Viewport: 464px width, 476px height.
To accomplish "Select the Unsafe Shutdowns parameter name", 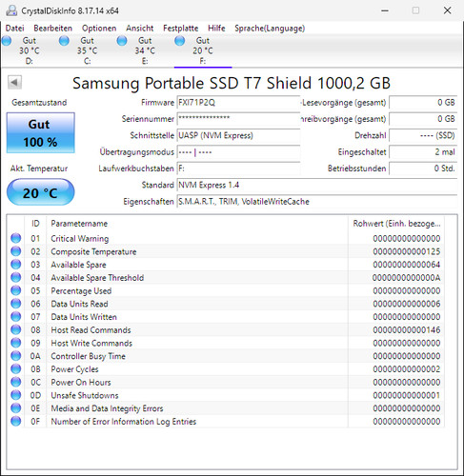I will pos(85,395).
